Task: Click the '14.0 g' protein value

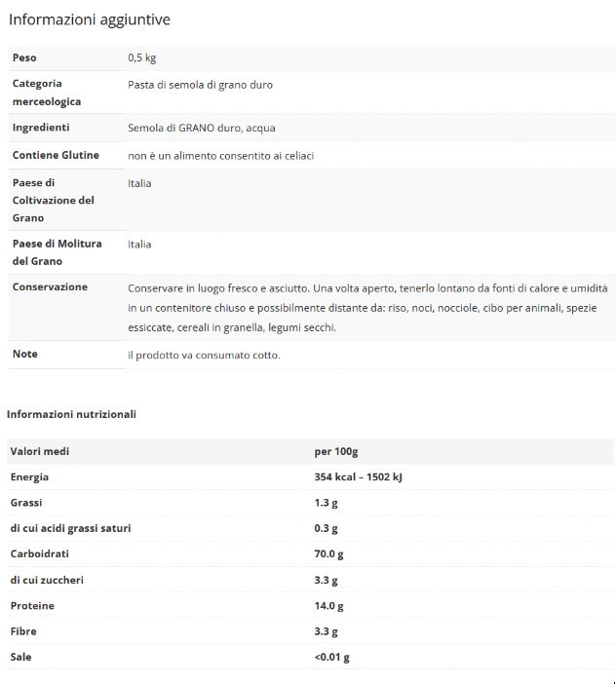Action: pyautogui.click(x=329, y=606)
